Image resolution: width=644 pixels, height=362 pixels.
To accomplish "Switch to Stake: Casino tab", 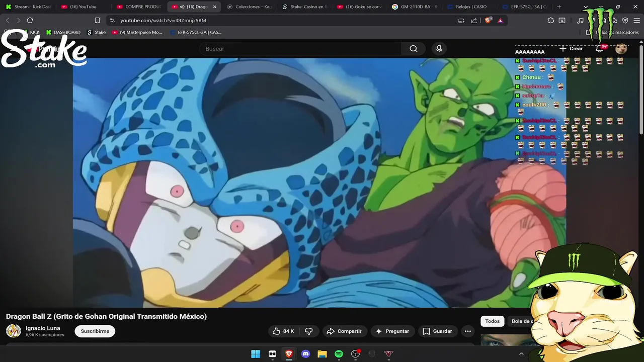I will coord(305,7).
